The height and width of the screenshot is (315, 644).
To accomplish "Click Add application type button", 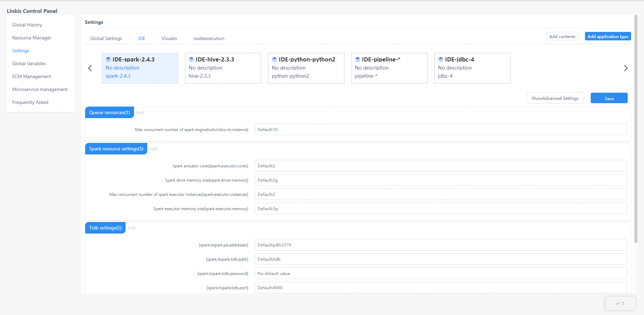I will (x=608, y=36).
